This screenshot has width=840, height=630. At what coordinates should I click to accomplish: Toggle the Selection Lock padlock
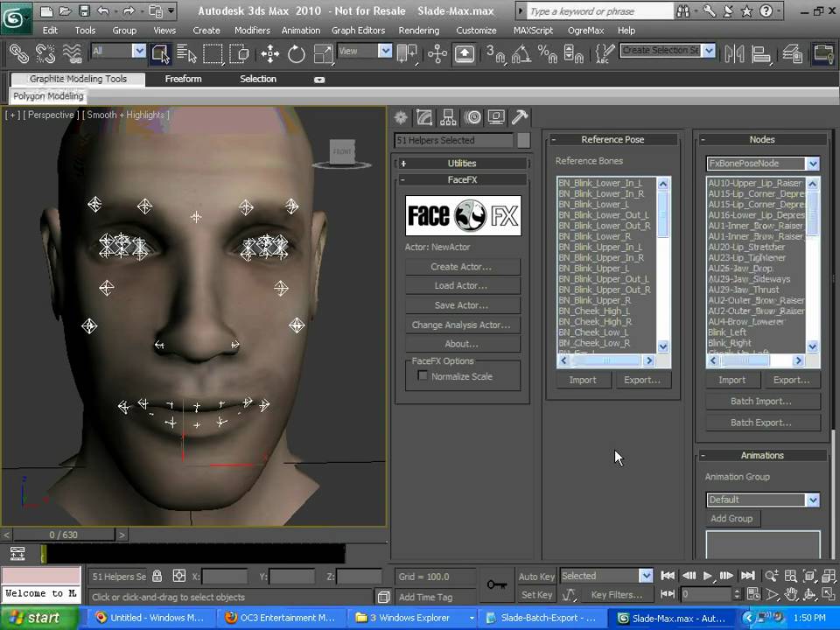coord(157,577)
